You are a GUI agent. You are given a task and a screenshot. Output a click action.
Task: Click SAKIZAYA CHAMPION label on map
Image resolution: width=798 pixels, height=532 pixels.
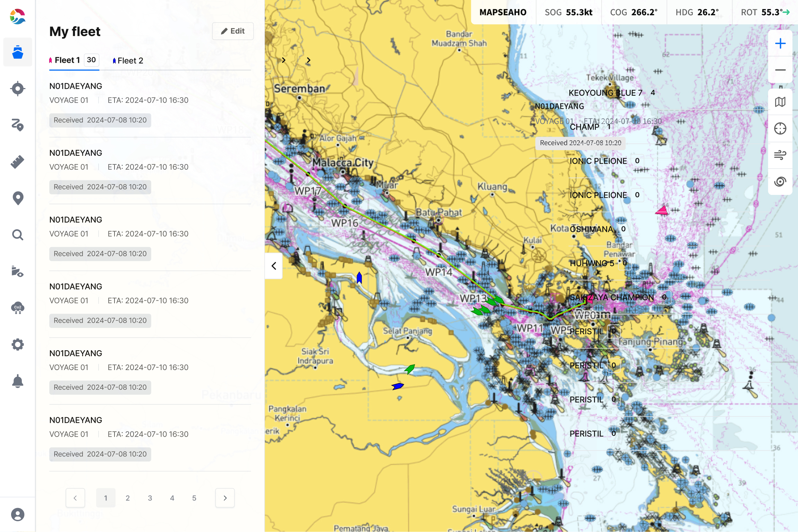[612, 298]
